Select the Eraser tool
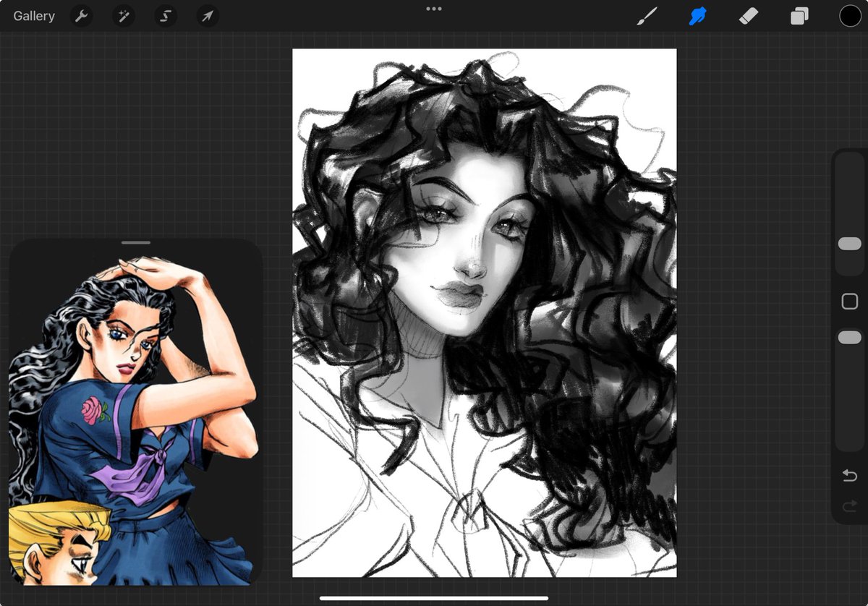 (748, 15)
